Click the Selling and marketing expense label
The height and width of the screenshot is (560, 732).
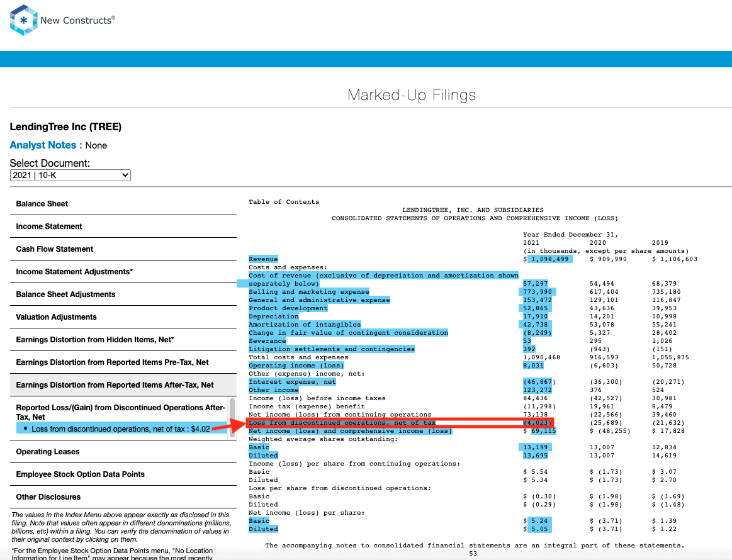pos(309,292)
